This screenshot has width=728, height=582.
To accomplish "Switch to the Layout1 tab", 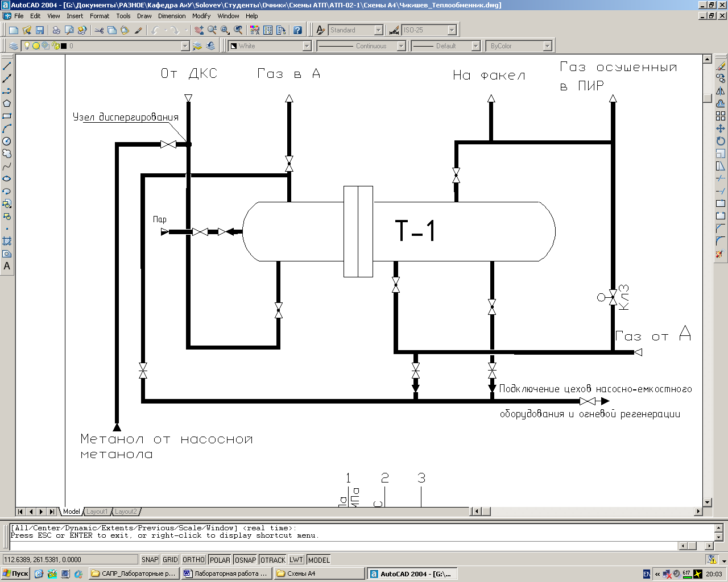I will (x=97, y=512).
